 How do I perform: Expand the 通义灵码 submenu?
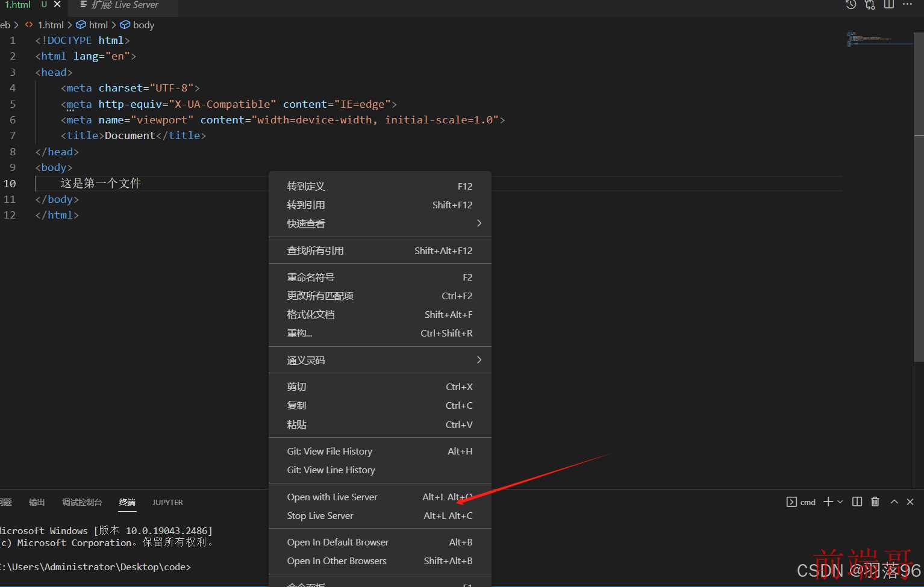tap(380, 360)
